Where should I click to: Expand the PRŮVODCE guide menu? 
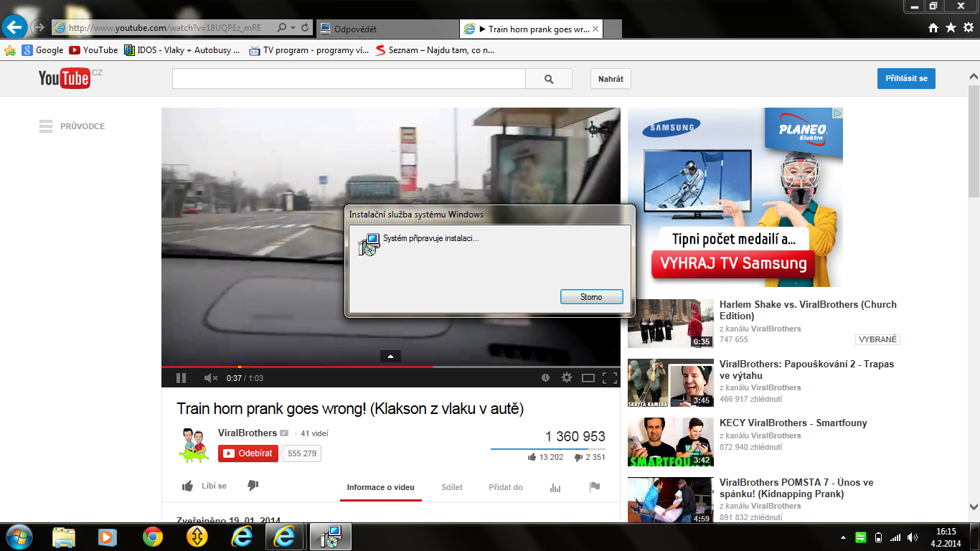point(72,126)
